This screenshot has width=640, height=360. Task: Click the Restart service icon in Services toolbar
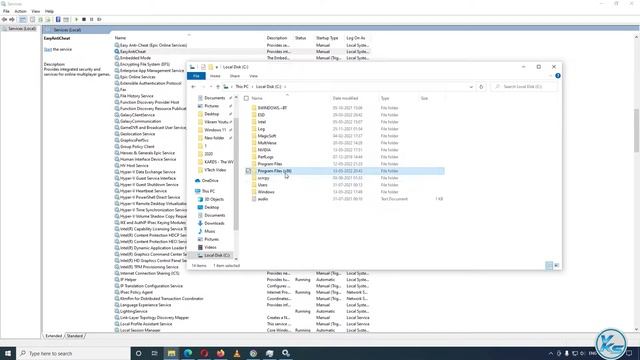coord(99,19)
